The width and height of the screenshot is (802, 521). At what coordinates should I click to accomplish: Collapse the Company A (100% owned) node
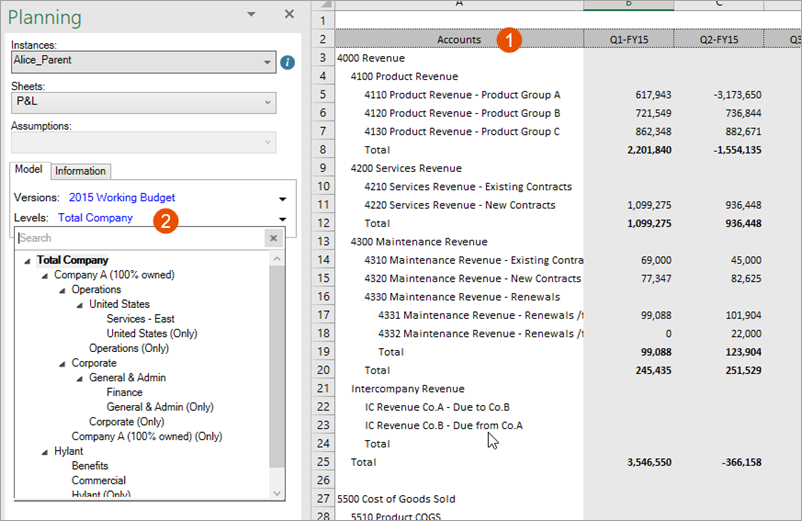click(x=45, y=276)
